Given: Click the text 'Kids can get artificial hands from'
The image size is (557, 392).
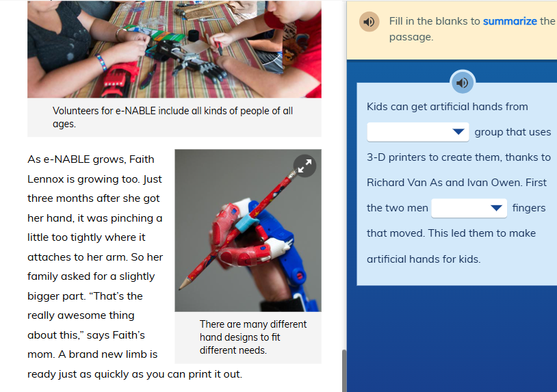Looking at the screenshot, I should pyautogui.click(x=448, y=107).
